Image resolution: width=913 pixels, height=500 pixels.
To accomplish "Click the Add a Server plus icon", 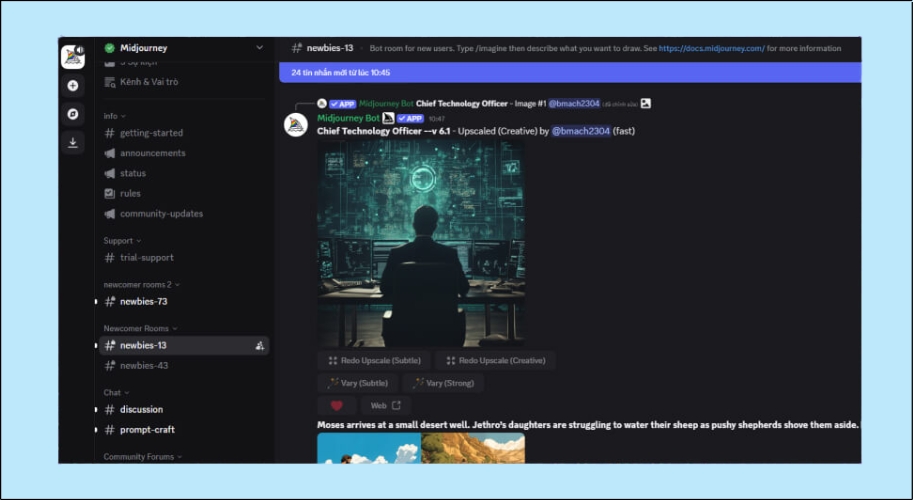I will [73, 86].
